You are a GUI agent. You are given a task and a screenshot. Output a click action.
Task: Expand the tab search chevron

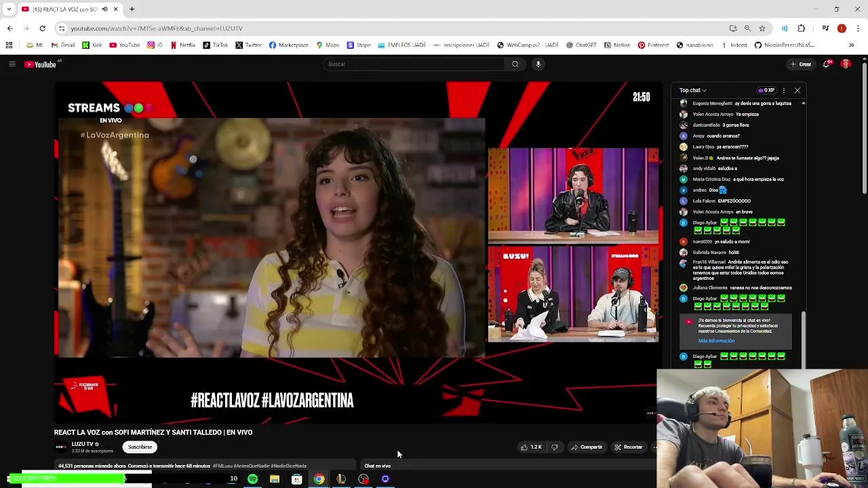pos(8,9)
